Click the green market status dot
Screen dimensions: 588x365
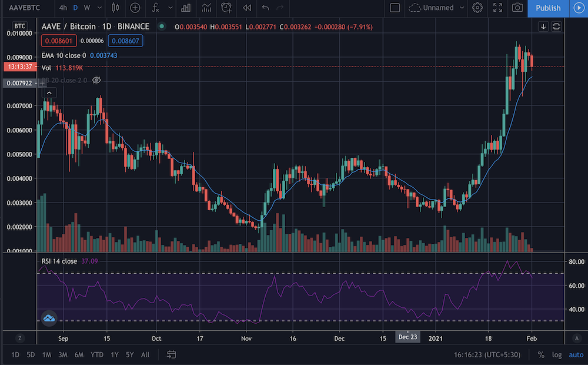[x=162, y=26]
